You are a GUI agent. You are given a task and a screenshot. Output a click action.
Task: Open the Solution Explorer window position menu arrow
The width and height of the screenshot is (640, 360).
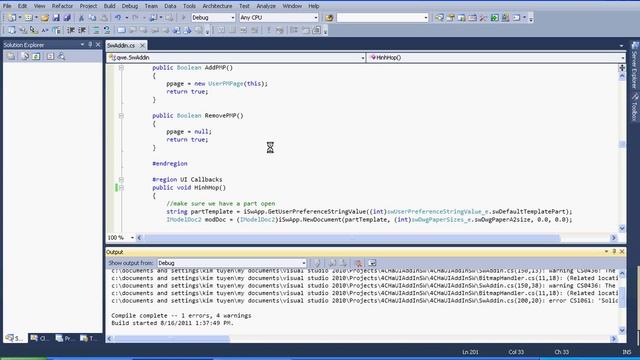click(x=82, y=44)
